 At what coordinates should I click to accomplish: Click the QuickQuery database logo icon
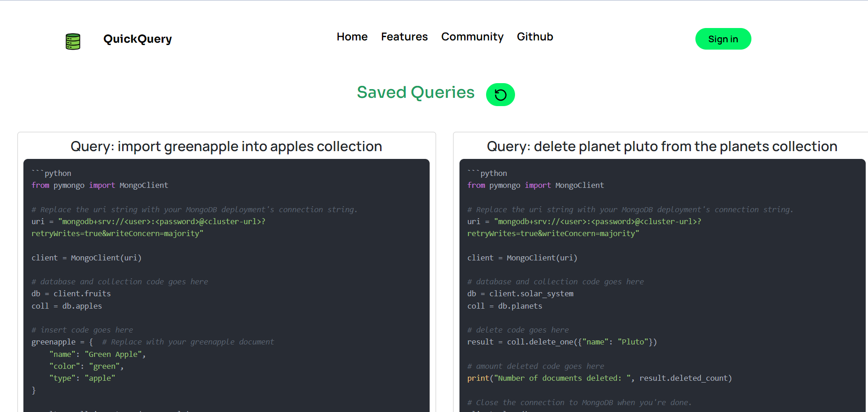pyautogui.click(x=73, y=41)
